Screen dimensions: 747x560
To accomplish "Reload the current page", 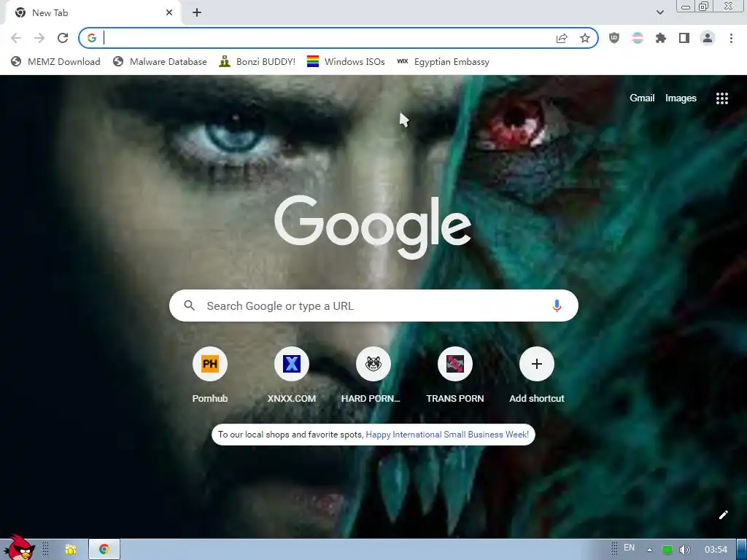I will pyautogui.click(x=63, y=38).
